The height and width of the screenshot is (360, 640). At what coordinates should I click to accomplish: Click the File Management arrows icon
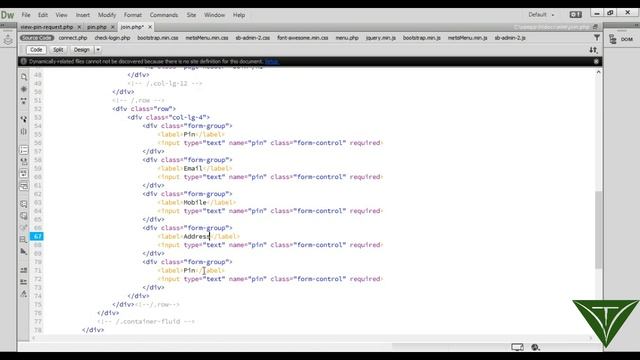click(x=593, y=50)
